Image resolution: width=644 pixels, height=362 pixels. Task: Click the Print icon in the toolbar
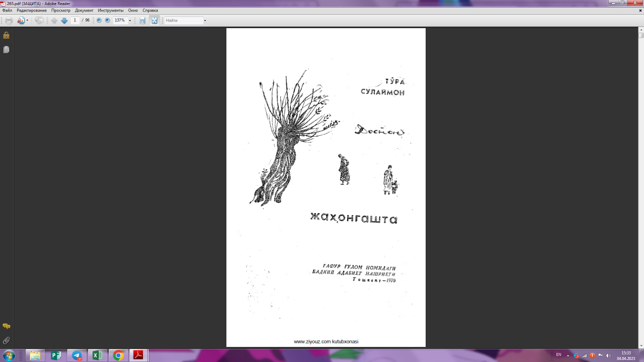9,21
